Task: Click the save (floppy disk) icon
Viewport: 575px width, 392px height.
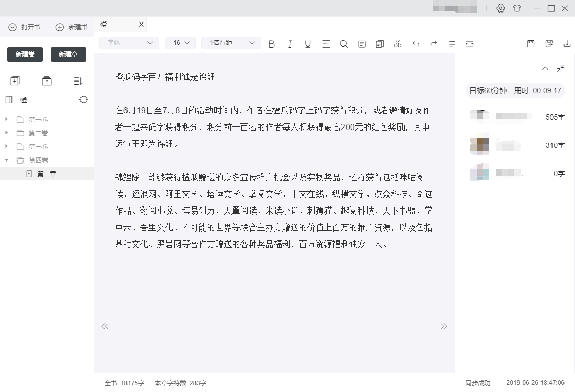Action: 530,44
